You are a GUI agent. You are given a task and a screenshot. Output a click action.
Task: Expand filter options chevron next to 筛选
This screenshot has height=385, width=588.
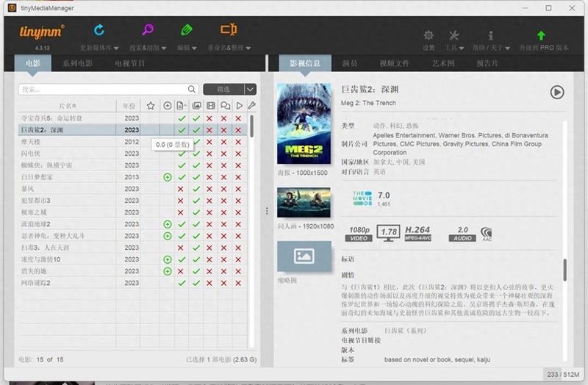(x=250, y=89)
